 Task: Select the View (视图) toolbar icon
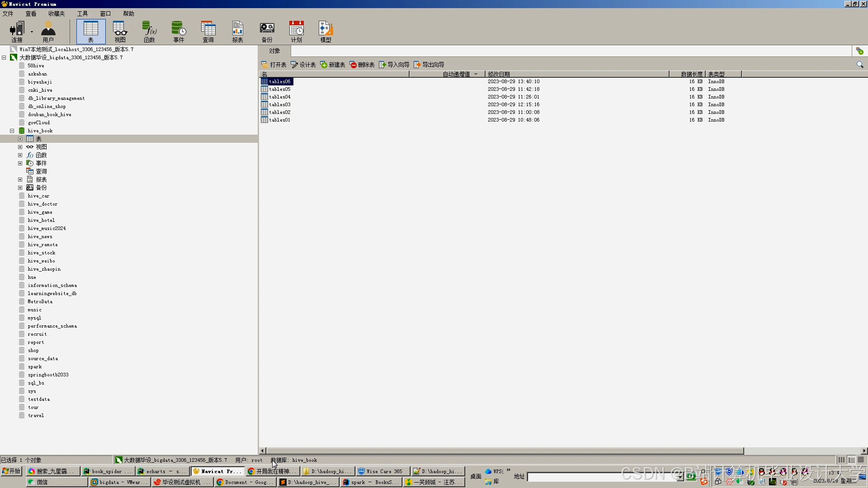[x=120, y=31]
